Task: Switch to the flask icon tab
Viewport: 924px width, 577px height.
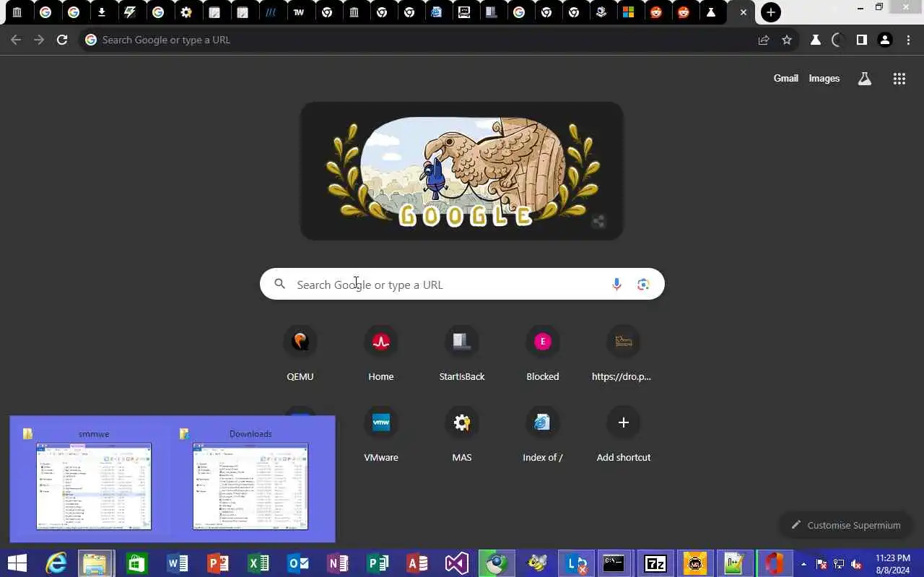Action: coord(711,12)
